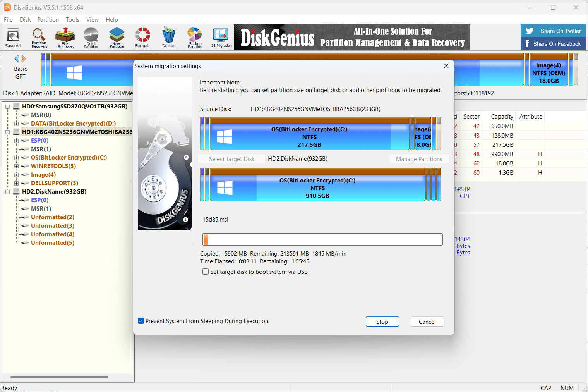Open Partition Recovery tool
Screen dimensions: 588x392
pyautogui.click(x=39, y=38)
